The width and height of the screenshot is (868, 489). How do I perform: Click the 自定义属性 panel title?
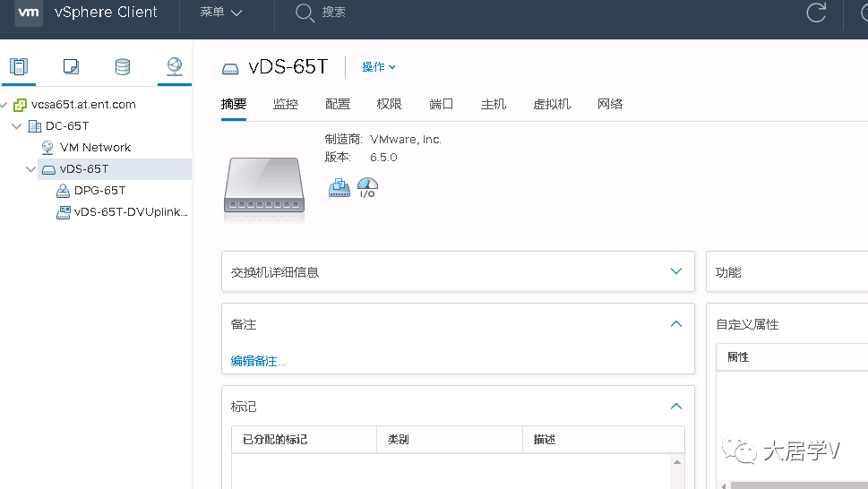click(747, 324)
